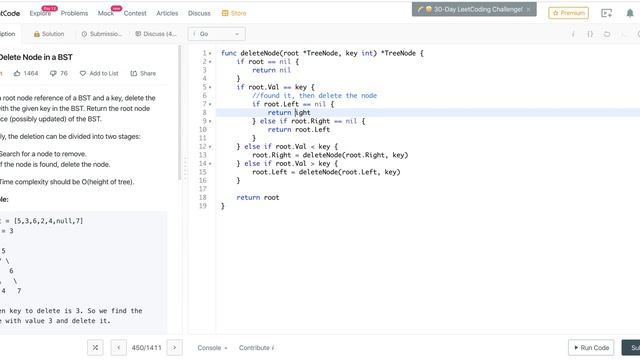The height and width of the screenshot is (360, 640).
Task: Collapse code fold at line 2
Action: [x=210, y=62]
